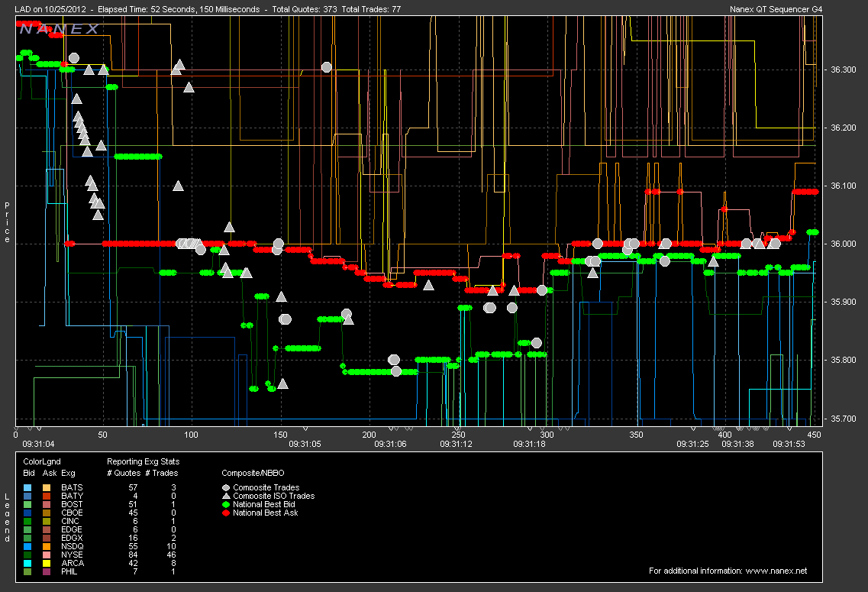Click the NSDQ trade count '10'
868x592 pixels.
[171, 547]
